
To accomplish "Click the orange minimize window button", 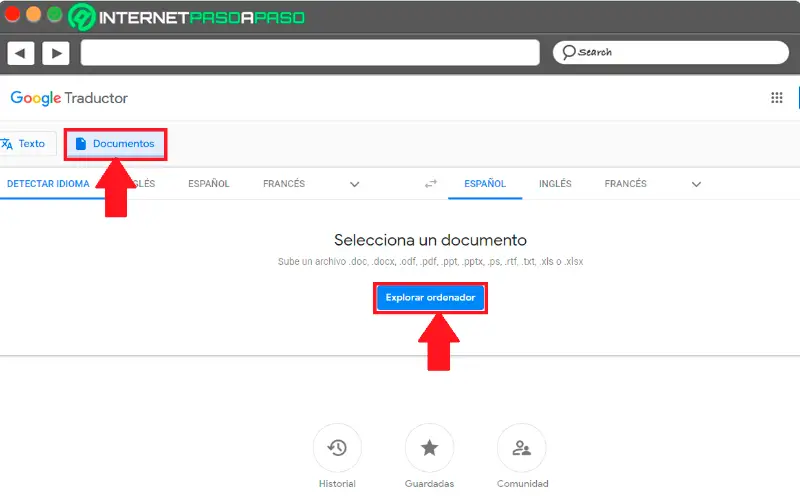I will coord(33,14).
